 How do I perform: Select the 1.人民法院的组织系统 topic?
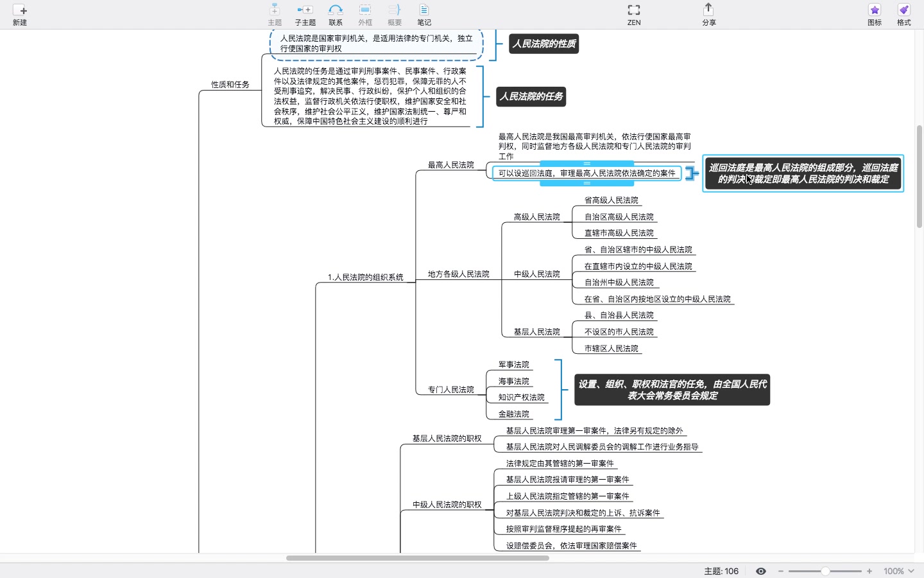coord(366,277)
